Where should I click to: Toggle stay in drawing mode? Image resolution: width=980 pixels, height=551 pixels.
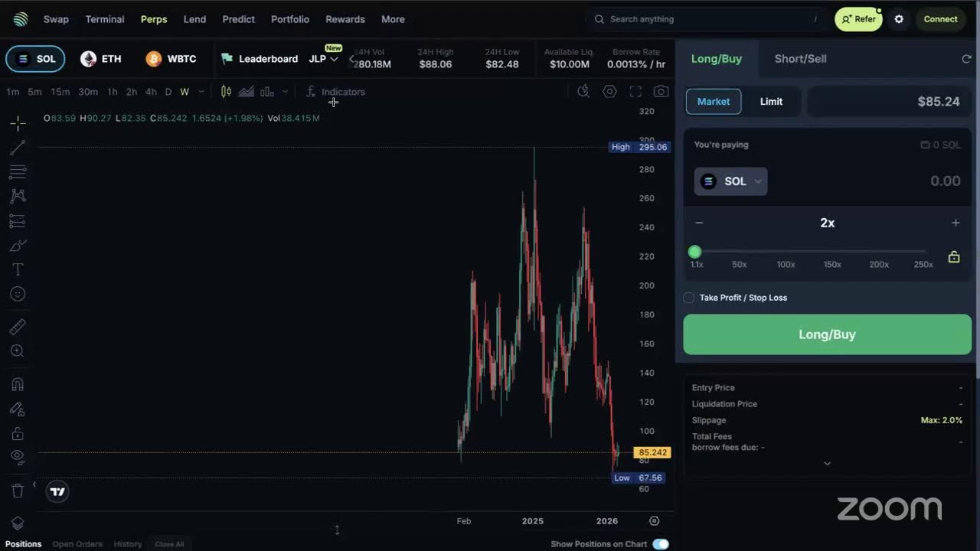coord(18,409)
